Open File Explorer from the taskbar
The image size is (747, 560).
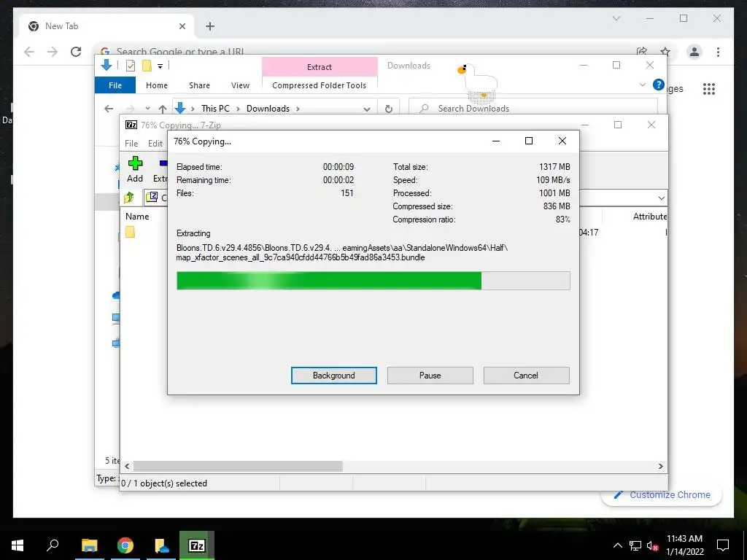(90, 545)
